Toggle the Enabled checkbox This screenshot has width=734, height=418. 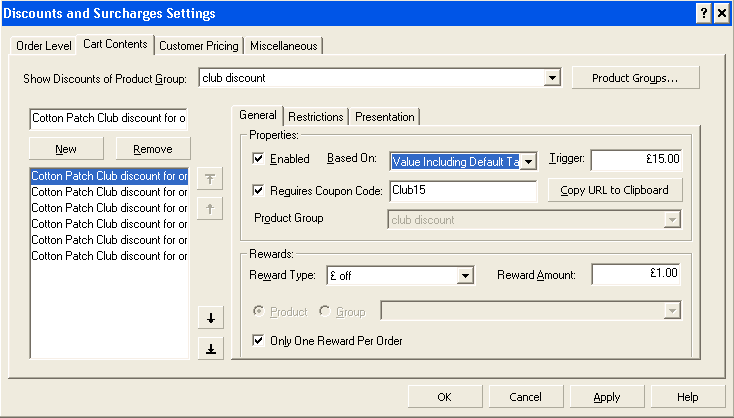(x=258, y=159)
